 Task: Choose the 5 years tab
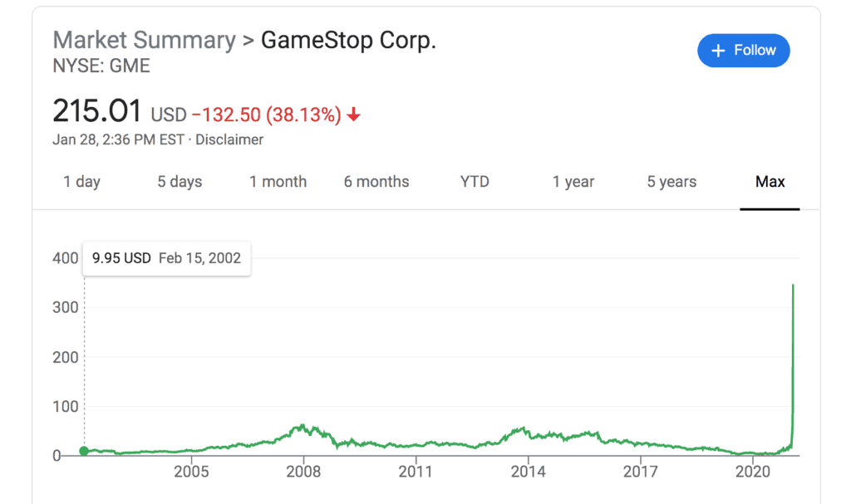(x=671, y=182)
